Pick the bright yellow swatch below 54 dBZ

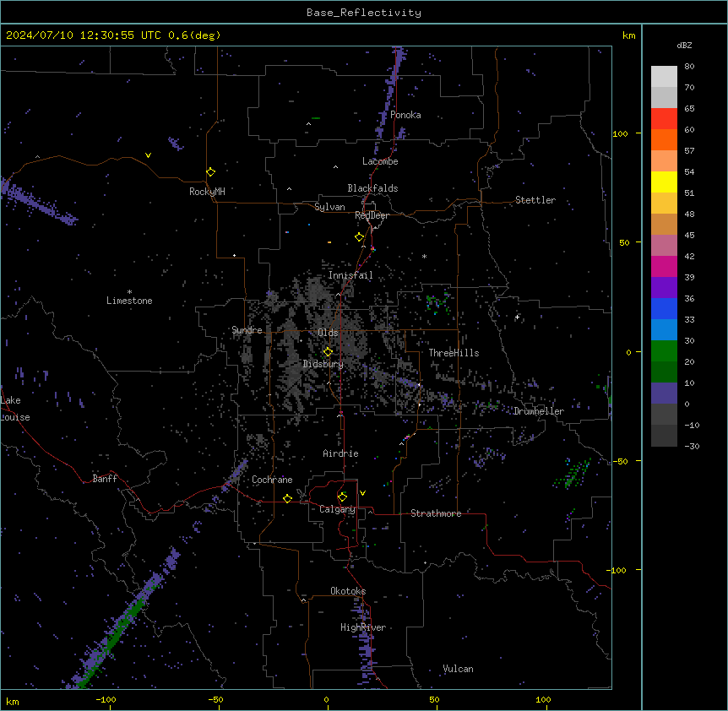[664, 182]
